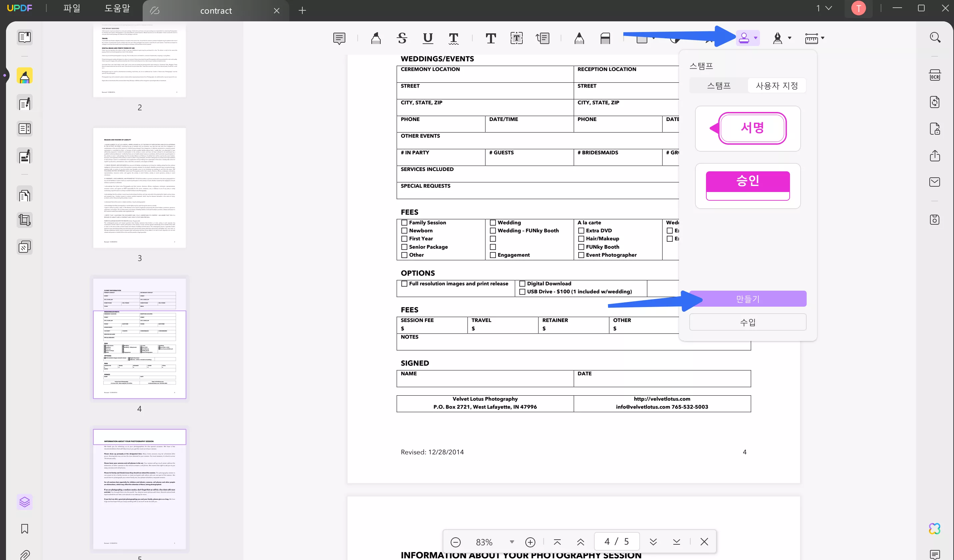Check the Hair/Makeup checkbox
954x560 pixels.
coord(581,239)
